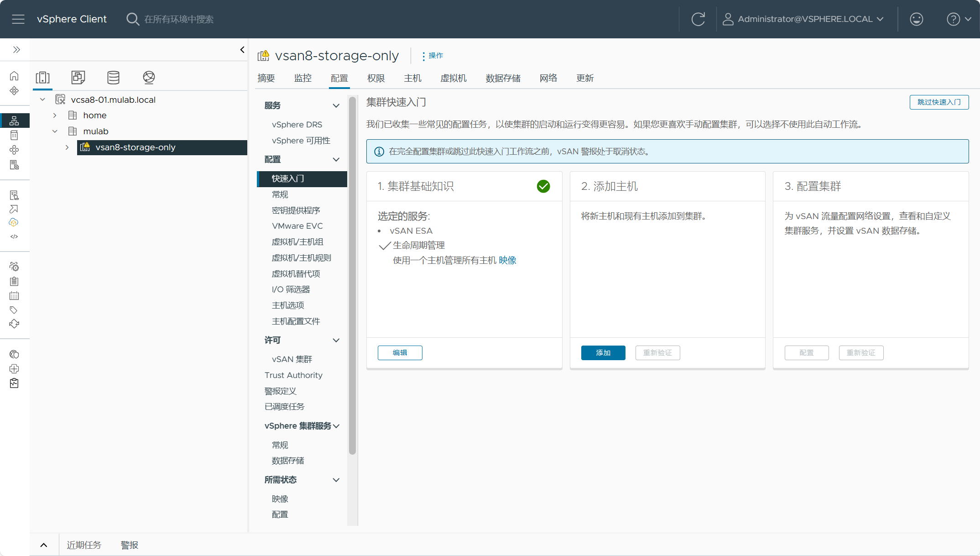
Task: Click the 编辑 button in cluster basics card
Action: point(400,352)
